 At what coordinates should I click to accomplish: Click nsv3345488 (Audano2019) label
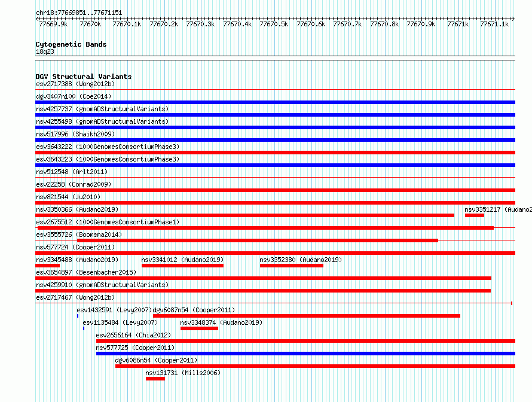77,260
